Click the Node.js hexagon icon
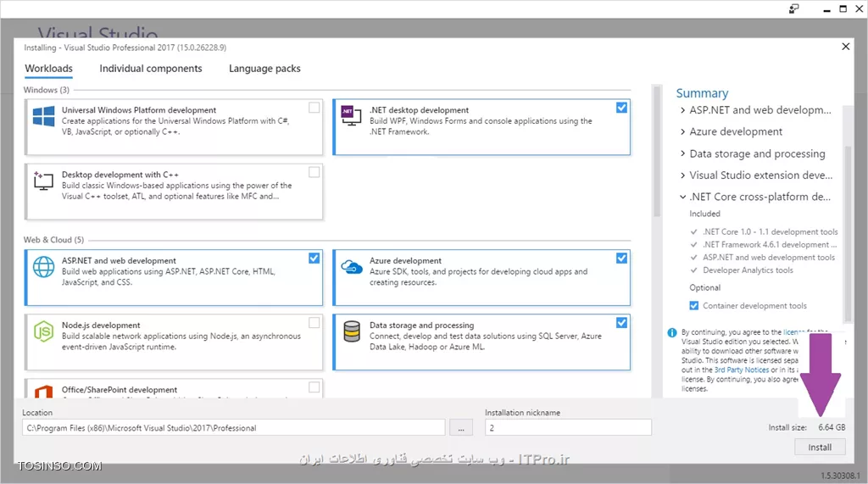The width and height of the screenshot is (868, 484). (x=44, y=331)
